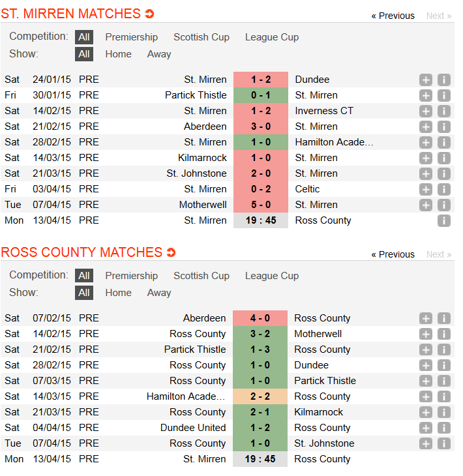This screenshot has height=476, width=463.
Task: Open arrow icon next to Ross County Matches heading
Action: tap(172, 252)
